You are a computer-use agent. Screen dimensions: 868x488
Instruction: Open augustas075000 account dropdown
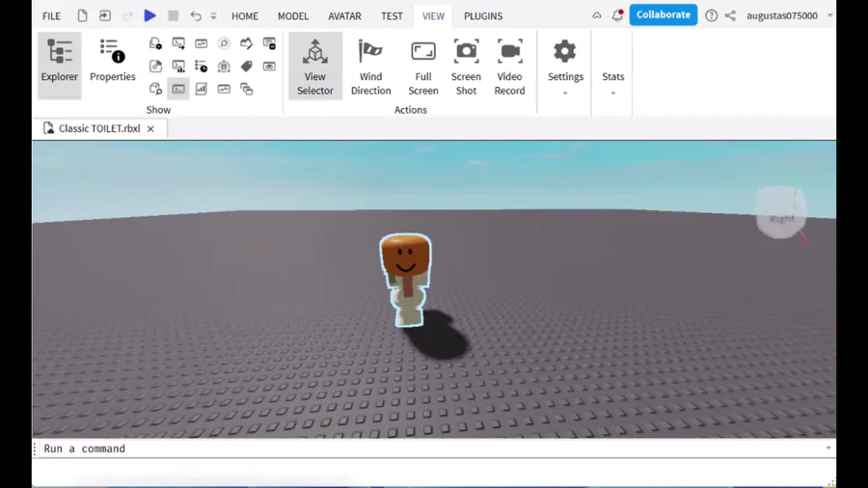click(x=789, y=15)
